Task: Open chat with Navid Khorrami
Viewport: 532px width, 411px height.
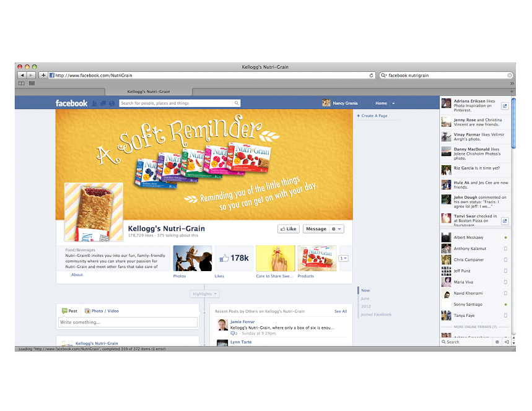Action: (474, 293)
